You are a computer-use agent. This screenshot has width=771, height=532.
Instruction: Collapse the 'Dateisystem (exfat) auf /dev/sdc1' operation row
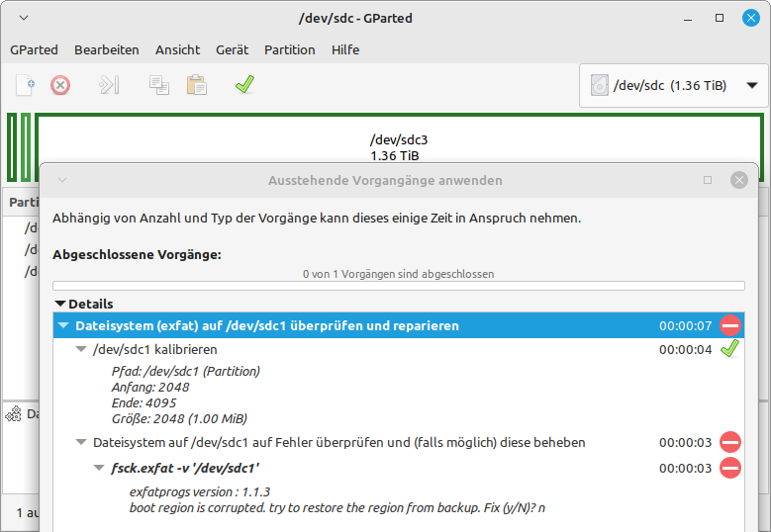click(x=63, y=325)
